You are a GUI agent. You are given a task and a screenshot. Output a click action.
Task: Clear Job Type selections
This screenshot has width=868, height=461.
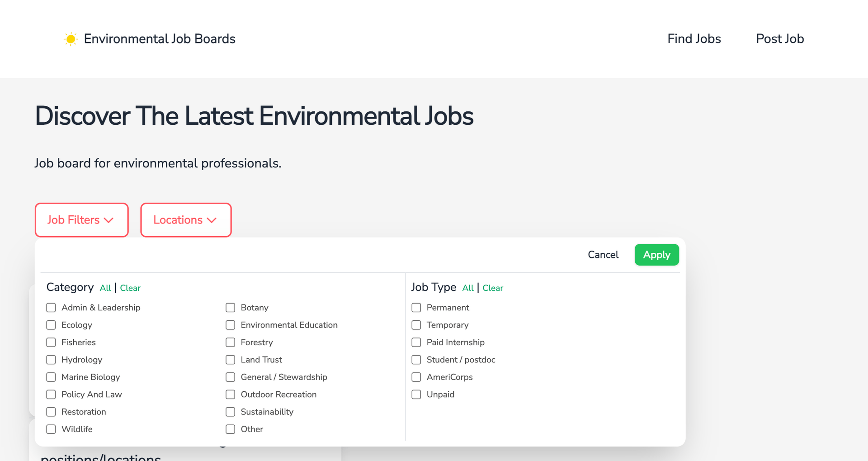(x=493, y=288)
